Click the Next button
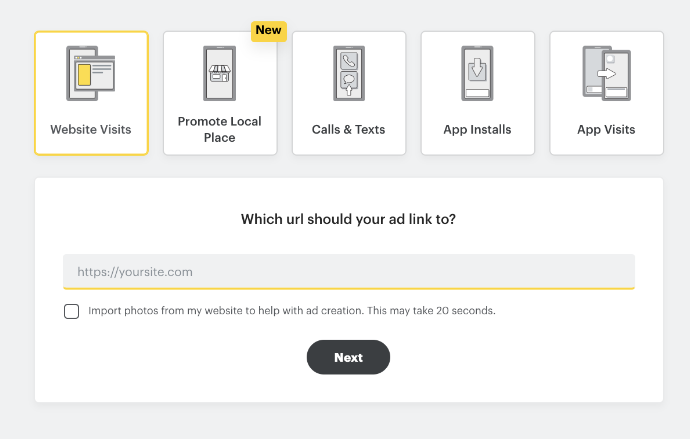 point(349,357)
